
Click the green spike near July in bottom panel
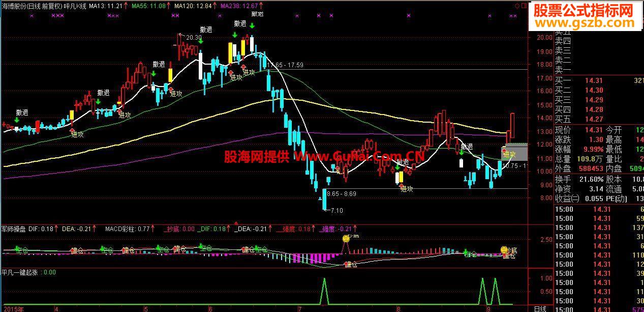(323, 291)
